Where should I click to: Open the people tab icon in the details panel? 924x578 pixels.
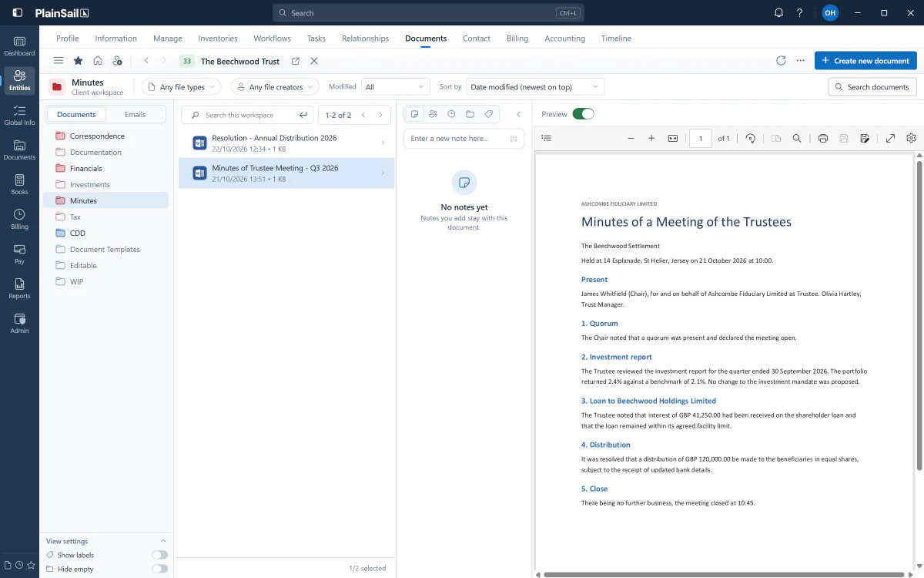click(x=433, y=114)
